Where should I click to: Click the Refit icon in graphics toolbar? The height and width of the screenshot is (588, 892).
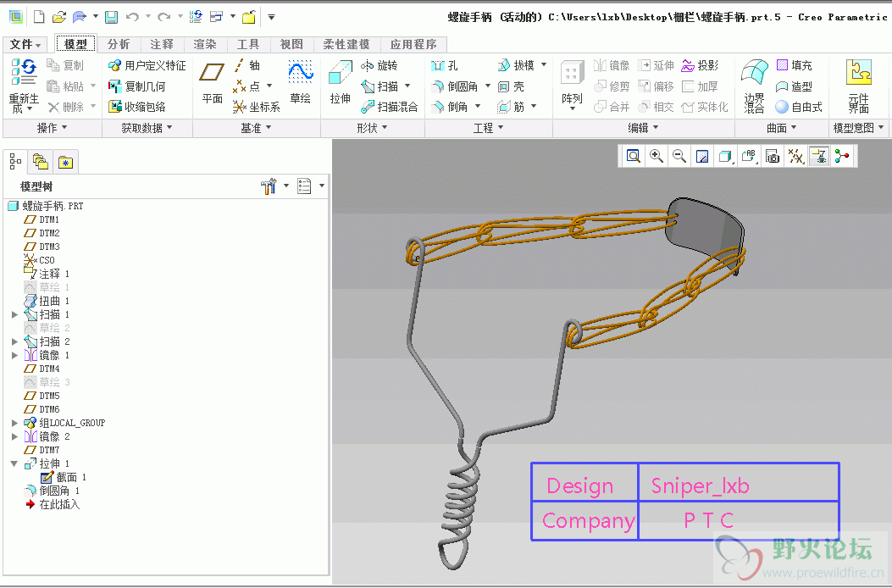click(633, 156)
